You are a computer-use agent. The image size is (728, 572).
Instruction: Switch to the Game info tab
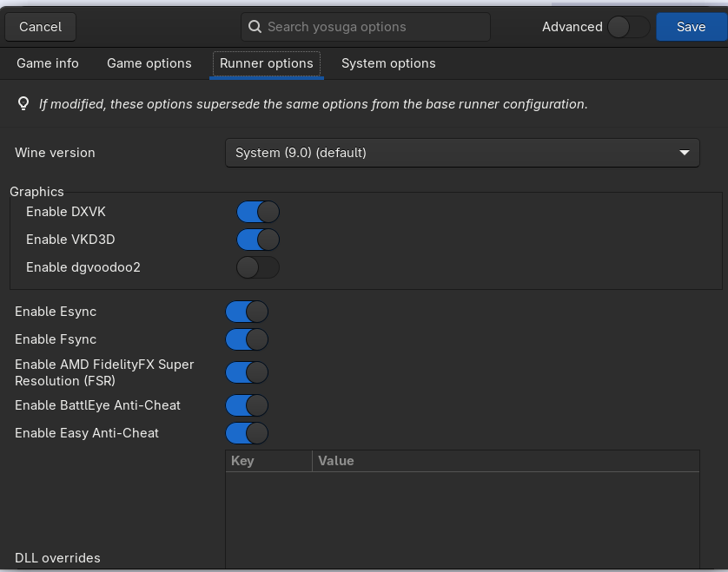click(x=48, y=63)
